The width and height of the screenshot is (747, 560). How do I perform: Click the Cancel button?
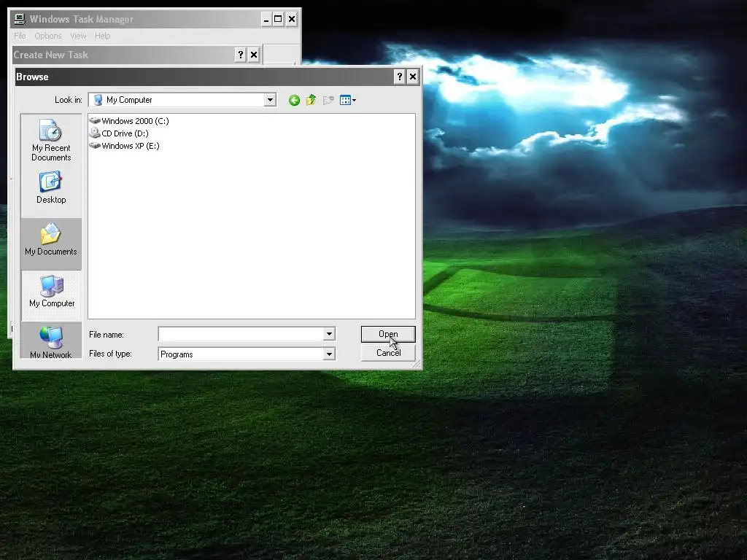(x=388, y=353)
